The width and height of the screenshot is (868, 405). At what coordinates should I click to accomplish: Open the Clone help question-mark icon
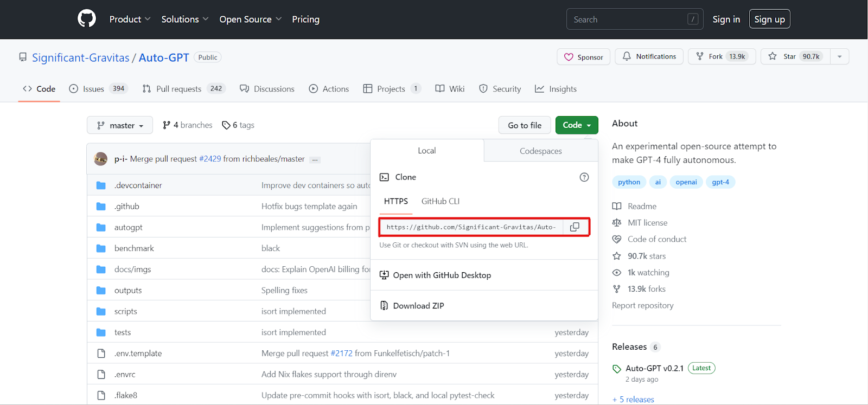pyautogui.click(x=584, y=177)
